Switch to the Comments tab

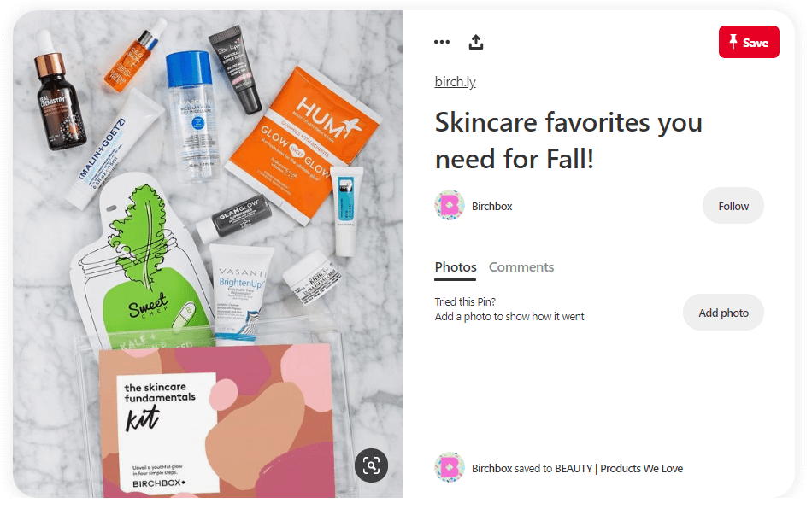tap(521, 267)
